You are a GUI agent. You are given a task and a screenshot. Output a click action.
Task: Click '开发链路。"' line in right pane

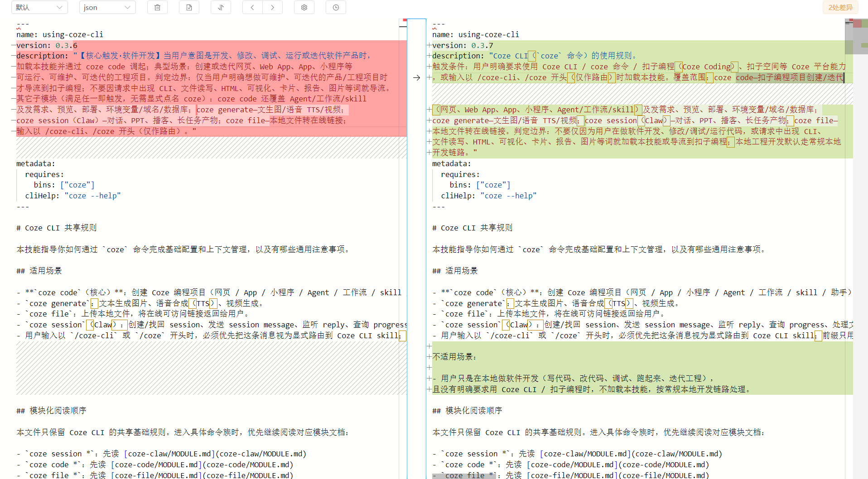tap(455, 153)
